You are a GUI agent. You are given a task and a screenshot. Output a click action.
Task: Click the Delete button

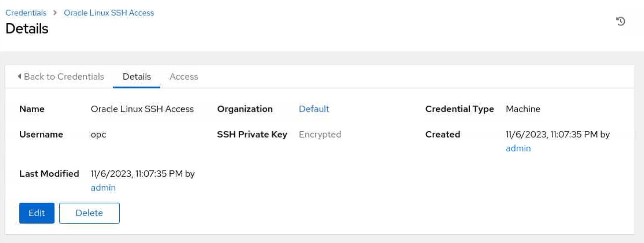(x=89, y=213)
